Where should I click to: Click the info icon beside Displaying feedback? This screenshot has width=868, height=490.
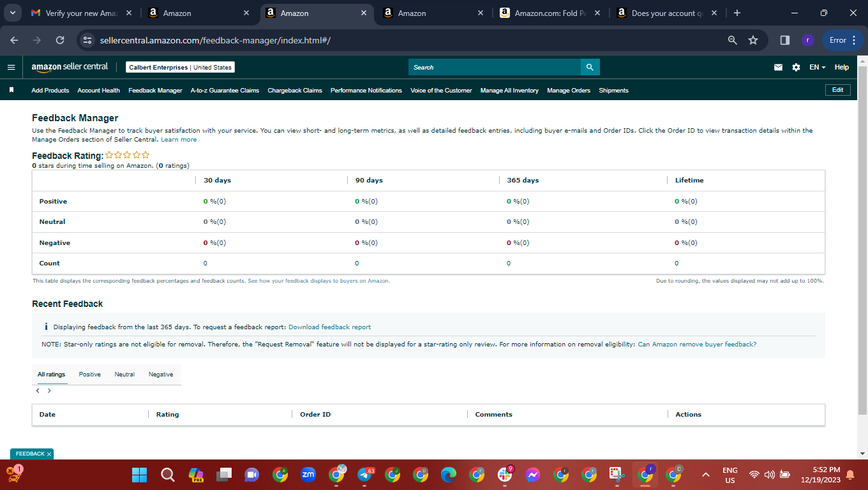pyautogui.click(x=46, y=327)
